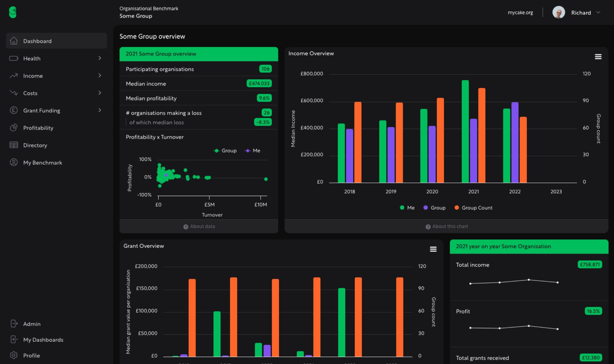Visit the mycake.org link
Screen dimensions: 614x364
coord(520,13)
